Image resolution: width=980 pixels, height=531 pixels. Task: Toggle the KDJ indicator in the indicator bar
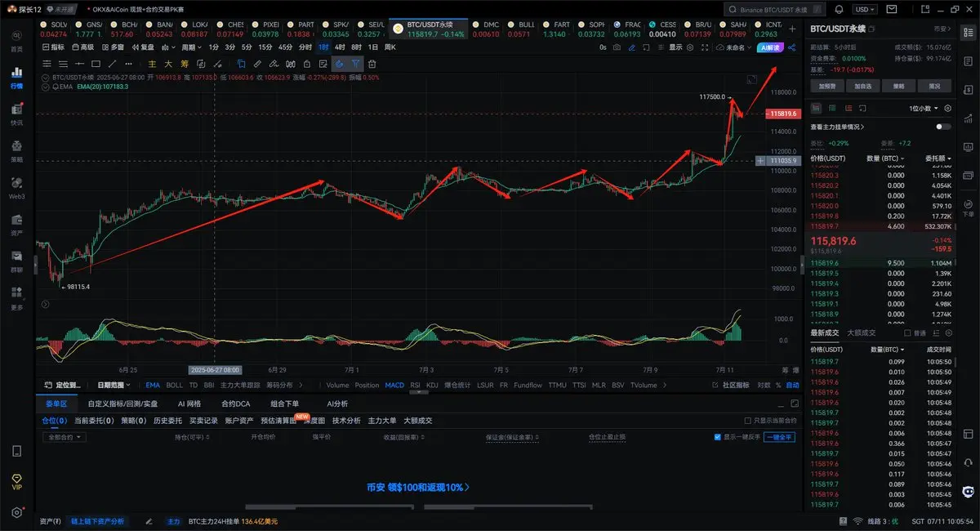pos(432,385)
